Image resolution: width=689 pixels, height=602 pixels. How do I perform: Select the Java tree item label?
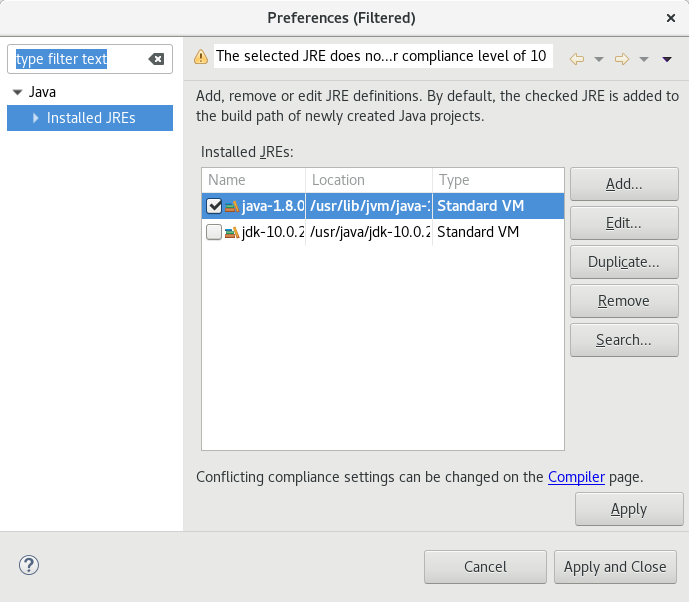pyautogui.click(x=42, y=92)
